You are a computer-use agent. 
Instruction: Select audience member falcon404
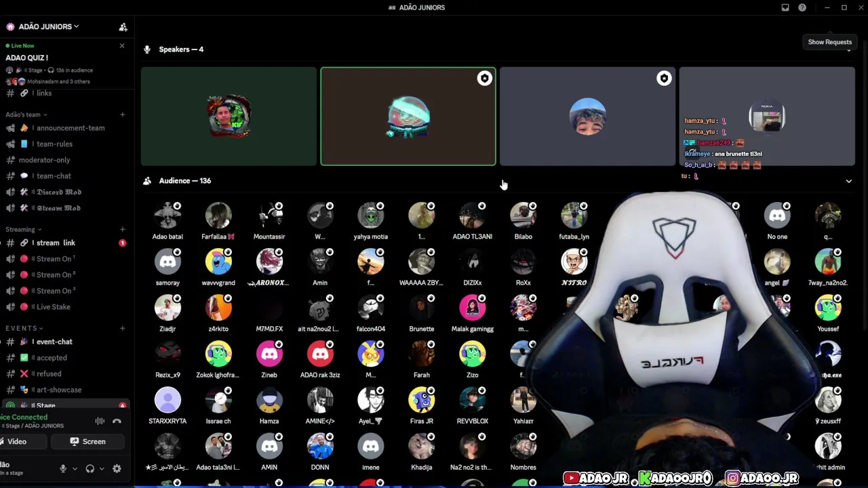pos(371,314)
